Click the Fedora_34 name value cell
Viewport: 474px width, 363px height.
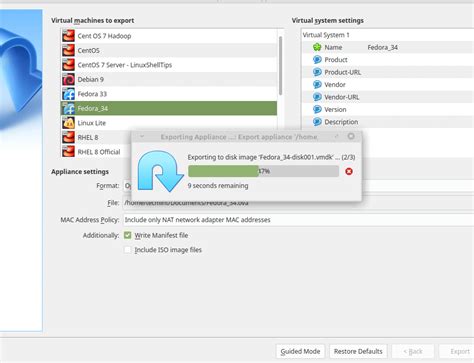pyautogui.click(x=382, y=47)
